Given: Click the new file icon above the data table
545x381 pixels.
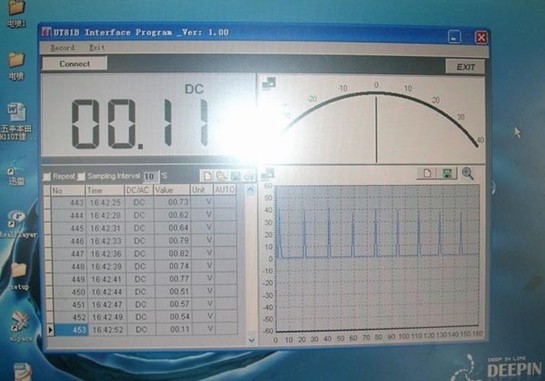Looking at the screenshot, I should point(207,176).
